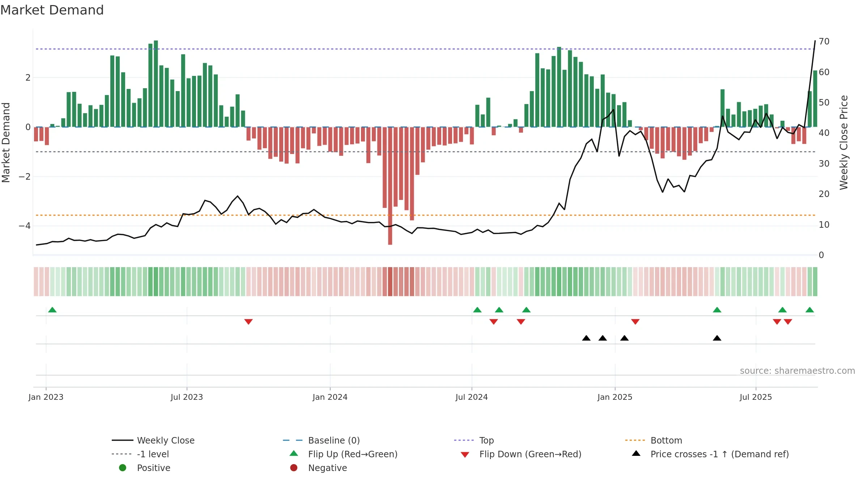Select the 'Baseline (0)' legend label
Viewport: 868px width, 488px height.
point(334,440)
